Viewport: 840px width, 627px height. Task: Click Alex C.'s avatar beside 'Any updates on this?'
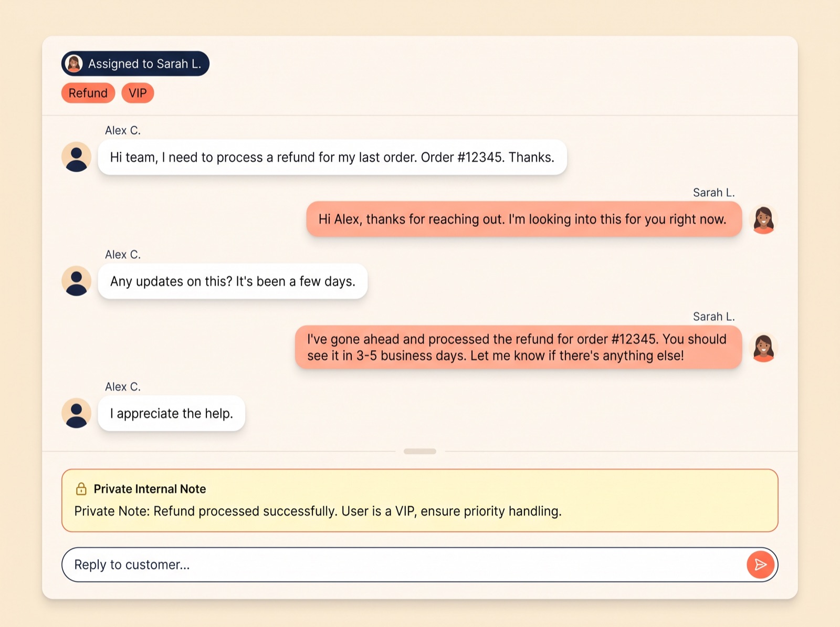click(77, 281)
